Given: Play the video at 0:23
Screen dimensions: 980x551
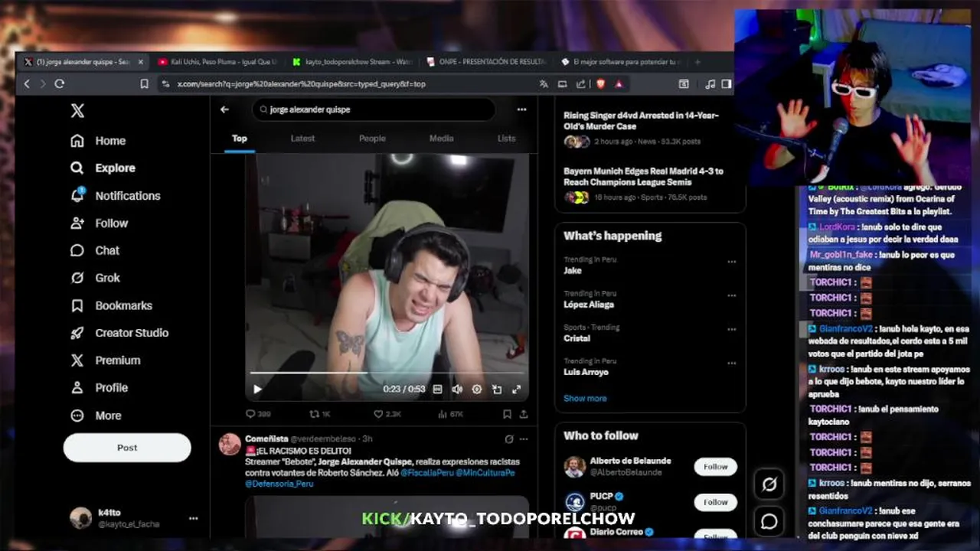Looking at the screenshot, I should pos(257,390).
